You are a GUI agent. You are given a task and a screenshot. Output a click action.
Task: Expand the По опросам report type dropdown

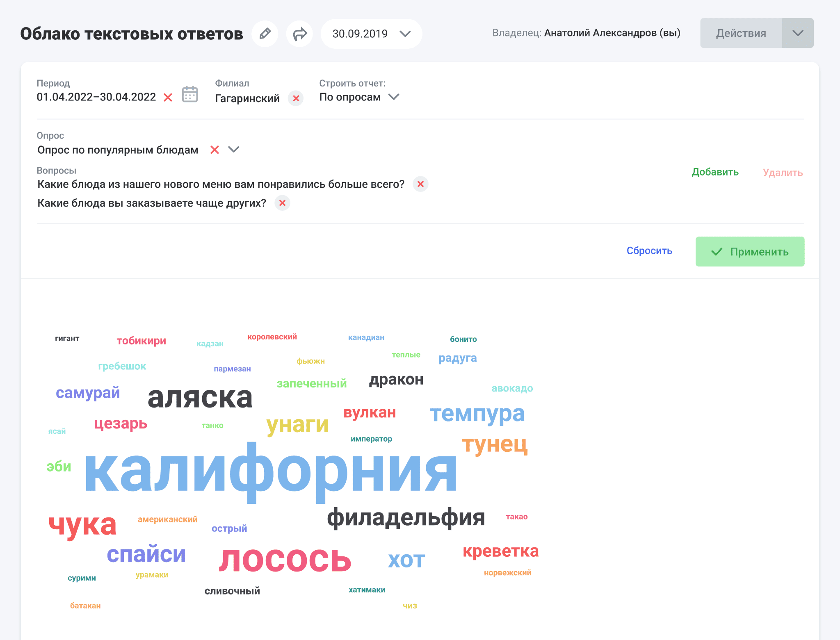(x=394, y=97)
